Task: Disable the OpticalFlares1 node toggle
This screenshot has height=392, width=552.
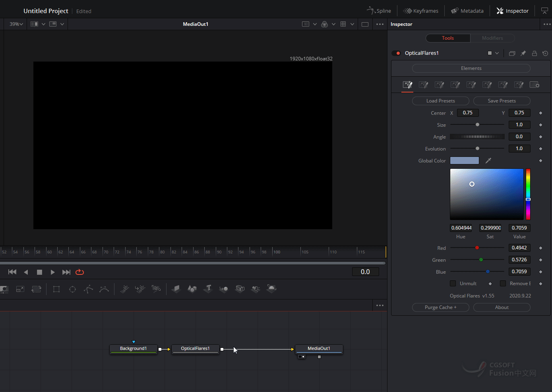Action: (x=396, y=53)
